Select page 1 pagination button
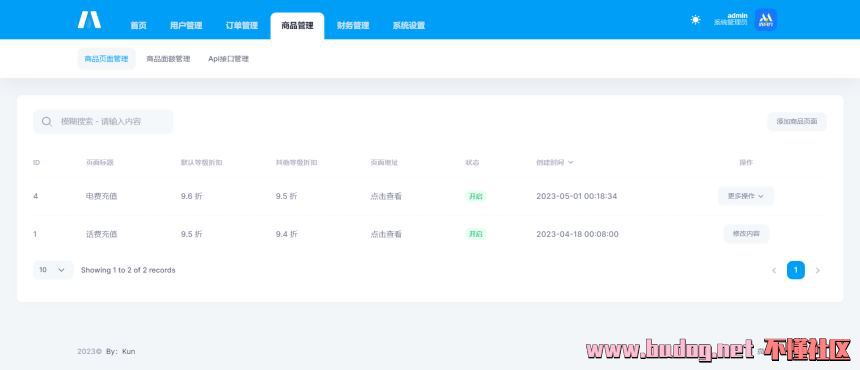Viewport: 860px width, 370px height. coord(796,270)
